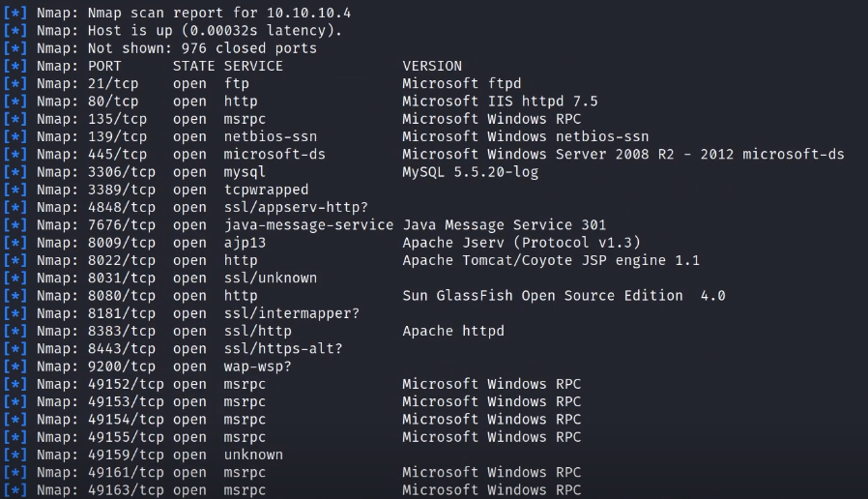Viewport: 868px width, 499px height.
Task: Click the SERVICE column header
Action: tap(253, 66)
